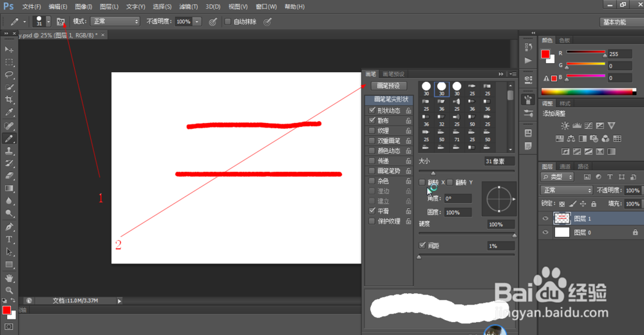Click the 硬度 value field

click(x=500, y=224)
